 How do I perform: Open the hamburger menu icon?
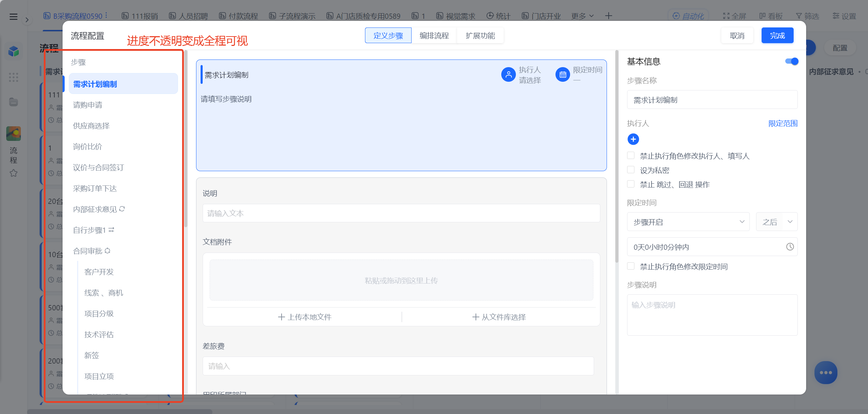pos(13,16)
